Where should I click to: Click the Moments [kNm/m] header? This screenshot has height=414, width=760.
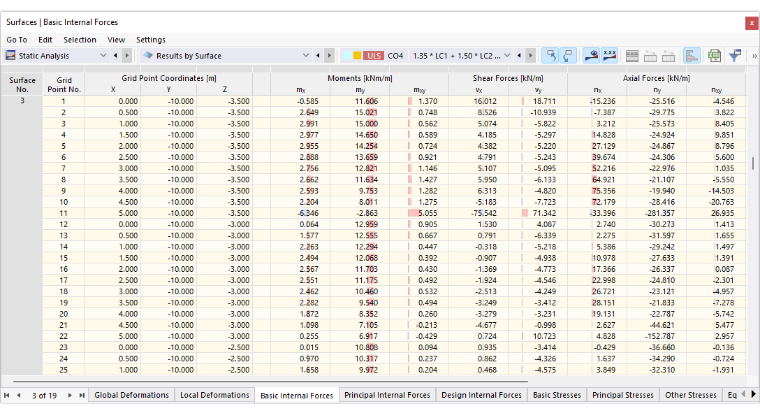tap(360, 78)
